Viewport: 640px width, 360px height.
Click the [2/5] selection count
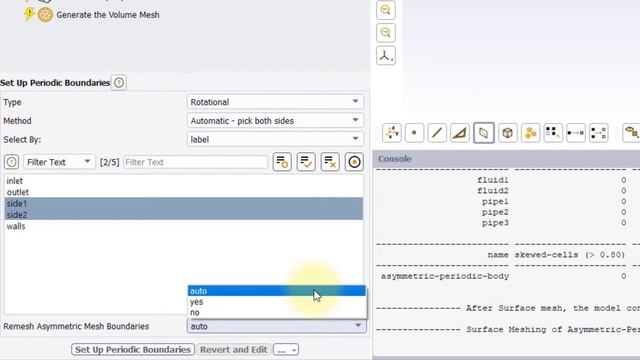click(x=109, y=162)
